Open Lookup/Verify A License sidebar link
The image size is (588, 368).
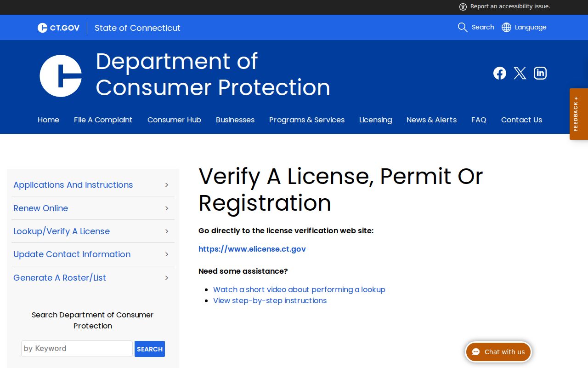click(62, 231)
